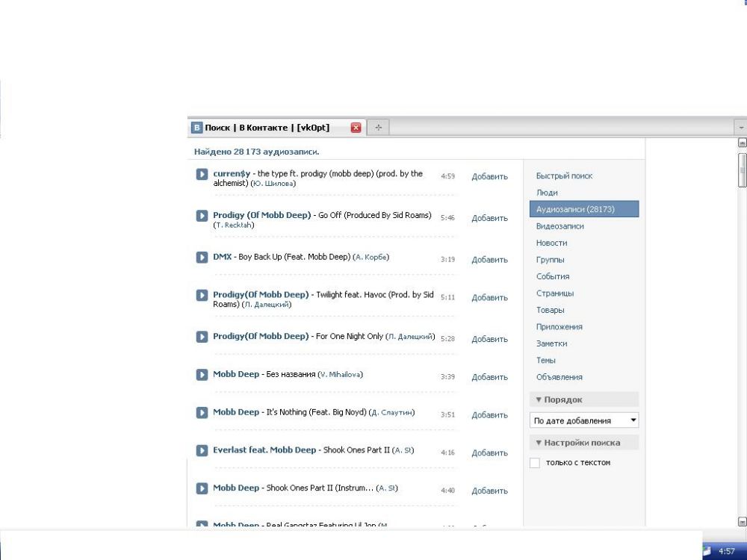Click Добавить for Twilight feat. Havoc
This screenshot has height=560, width=747.
490,298
